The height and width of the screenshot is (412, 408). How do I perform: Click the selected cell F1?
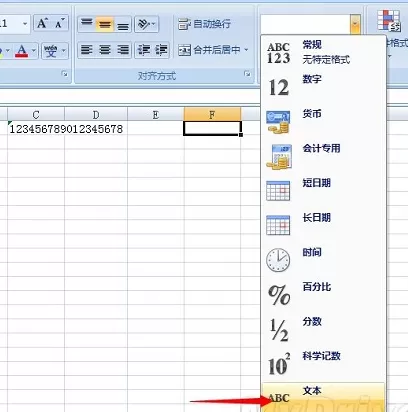(x=212, y=129)
